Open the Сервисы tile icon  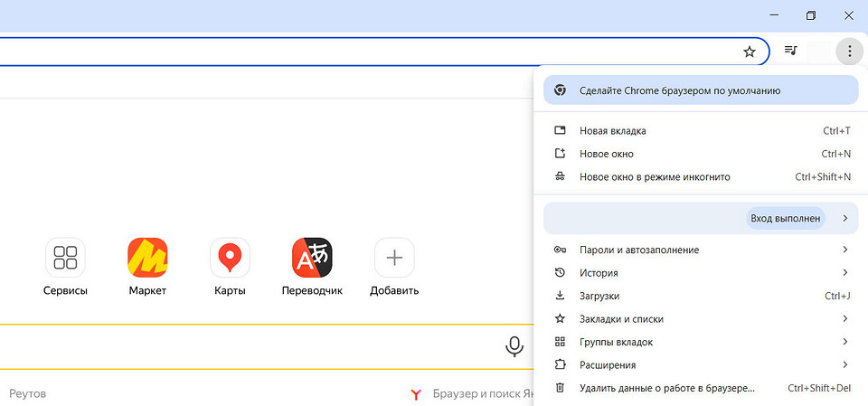65,258
